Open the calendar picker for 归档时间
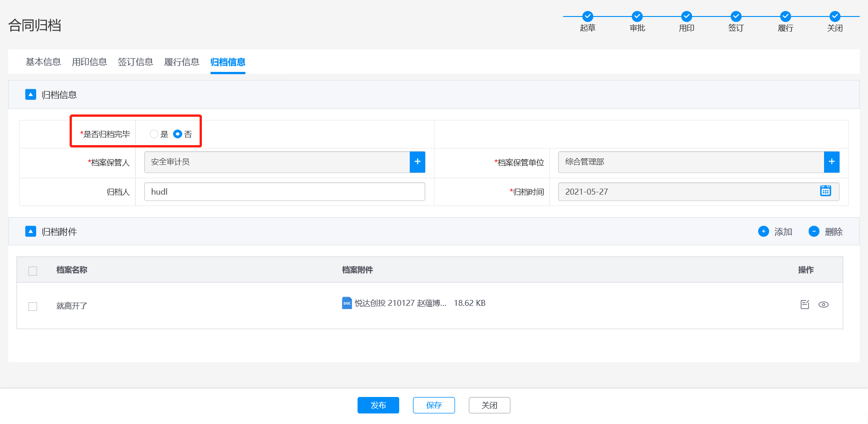Image resolution: width=868 pixels, height=424 pixels. pyautogui.click(x=825, y=191)
